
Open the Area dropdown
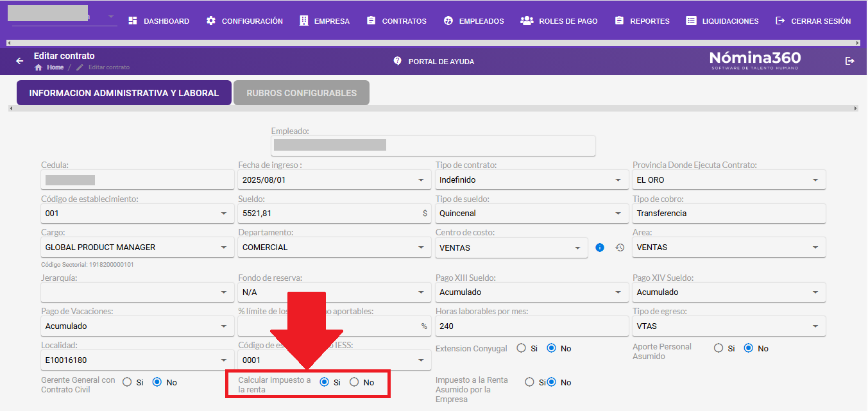[x=729, y=247]
